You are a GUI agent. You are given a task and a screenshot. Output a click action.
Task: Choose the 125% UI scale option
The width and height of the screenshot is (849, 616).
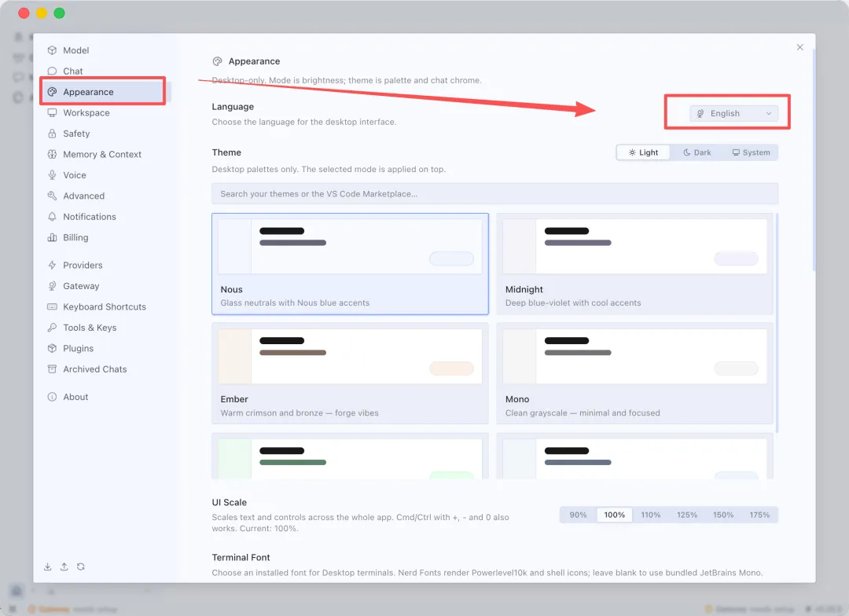(x=686, y=515)
